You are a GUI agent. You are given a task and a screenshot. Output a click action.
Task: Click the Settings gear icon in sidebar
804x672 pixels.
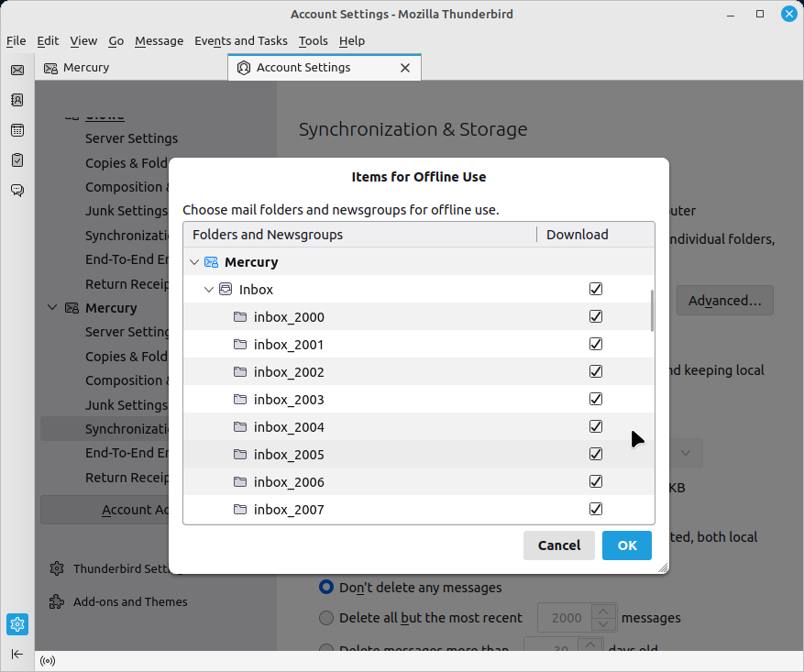(17, 624)
